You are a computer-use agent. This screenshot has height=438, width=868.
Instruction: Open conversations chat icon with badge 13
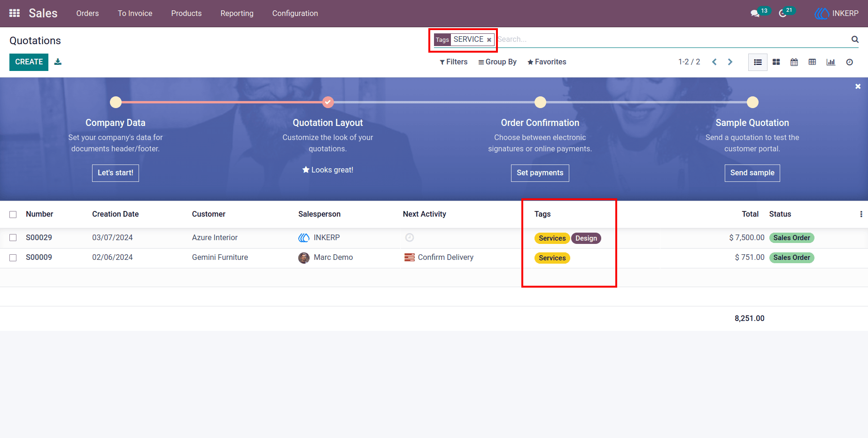click(x=755, y=13)
